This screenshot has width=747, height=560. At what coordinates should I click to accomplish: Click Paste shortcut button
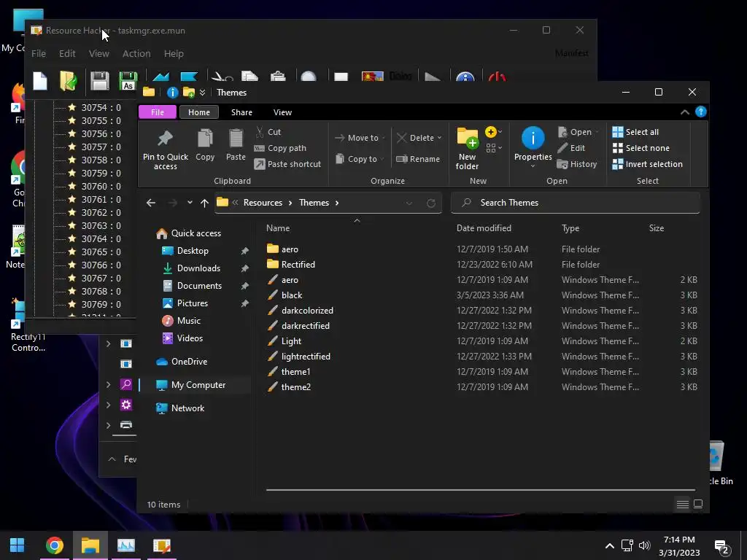287,164
